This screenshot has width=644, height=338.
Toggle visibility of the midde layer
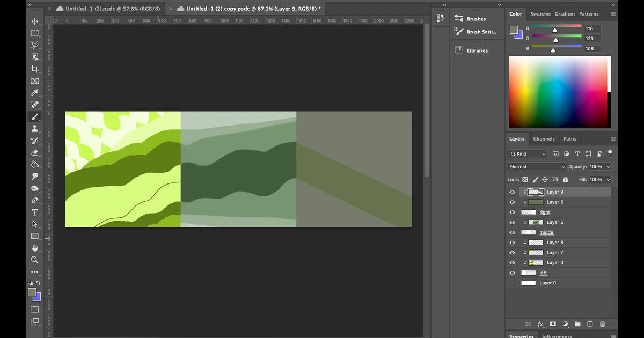[x=512, y=232]
